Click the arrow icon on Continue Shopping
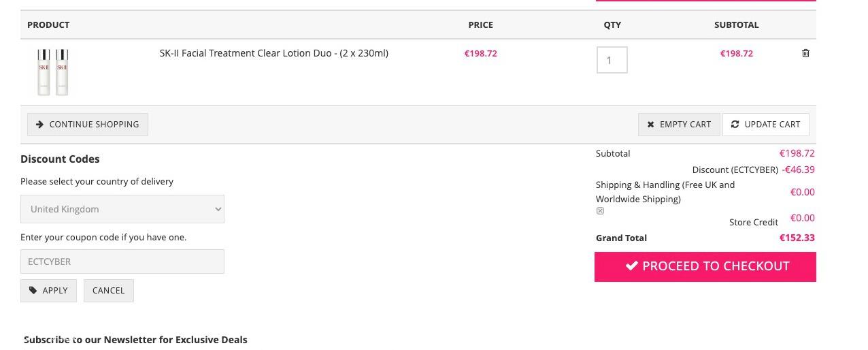Viewport: 868px width, 350px height. click(39, 125)
